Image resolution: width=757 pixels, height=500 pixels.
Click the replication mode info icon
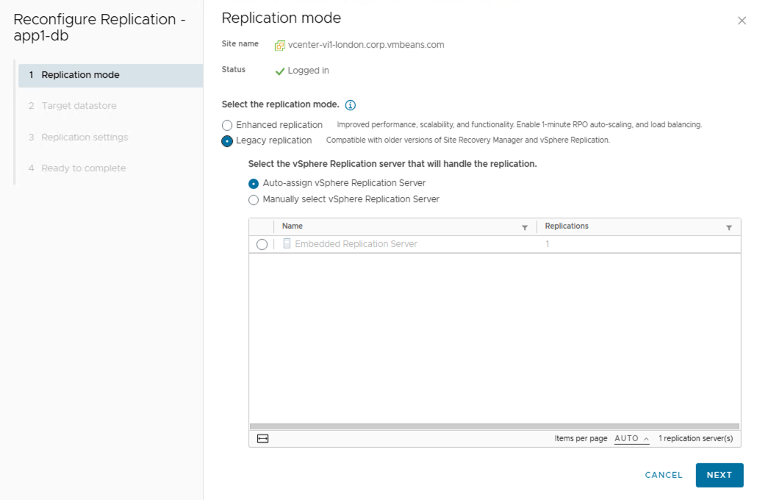point(350,105)
